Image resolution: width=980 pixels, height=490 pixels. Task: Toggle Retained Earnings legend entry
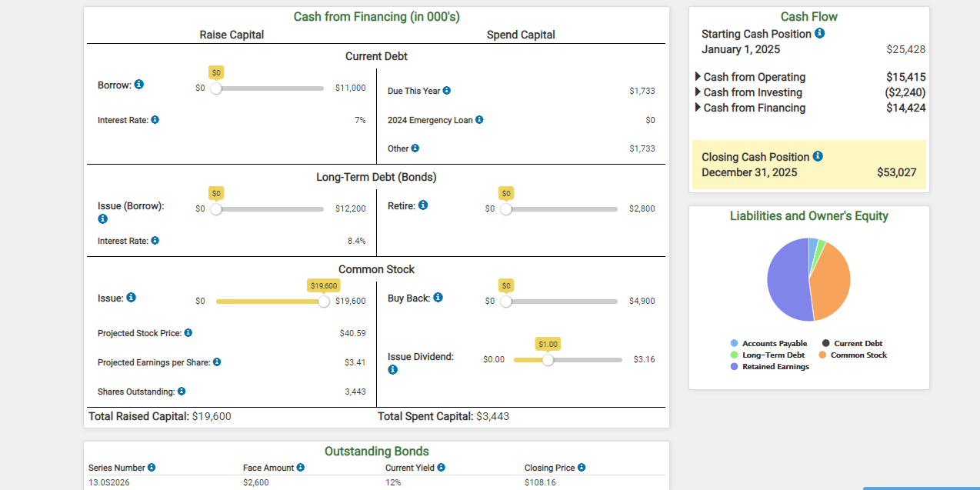[769, 367]
